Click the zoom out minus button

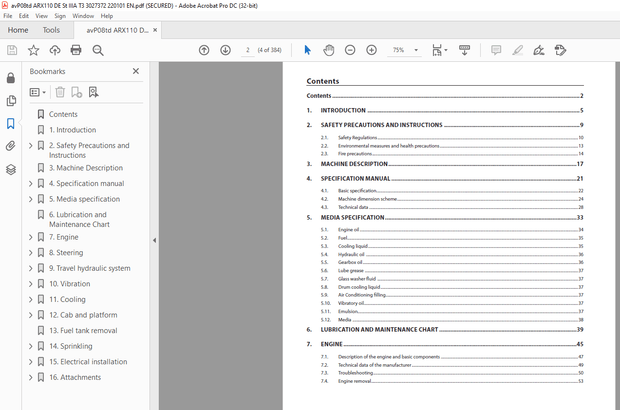click(350, 50)
